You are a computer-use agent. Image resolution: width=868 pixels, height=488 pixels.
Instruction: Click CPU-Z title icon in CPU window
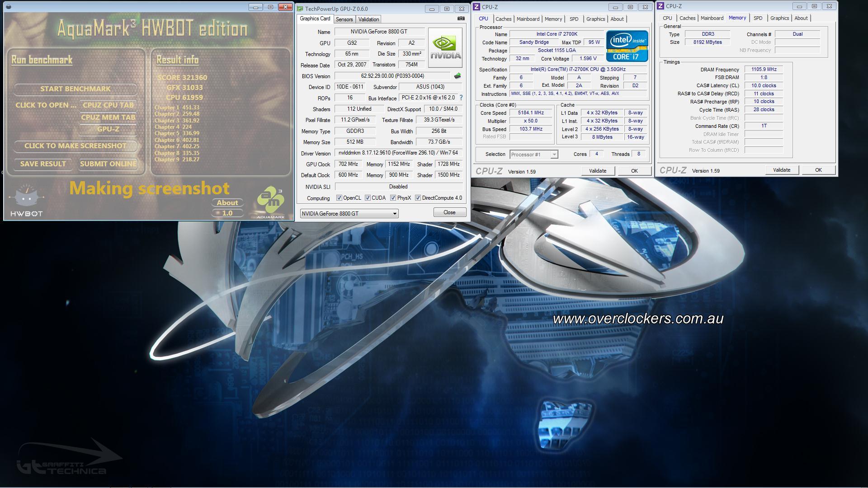click(x=476, y=7)
